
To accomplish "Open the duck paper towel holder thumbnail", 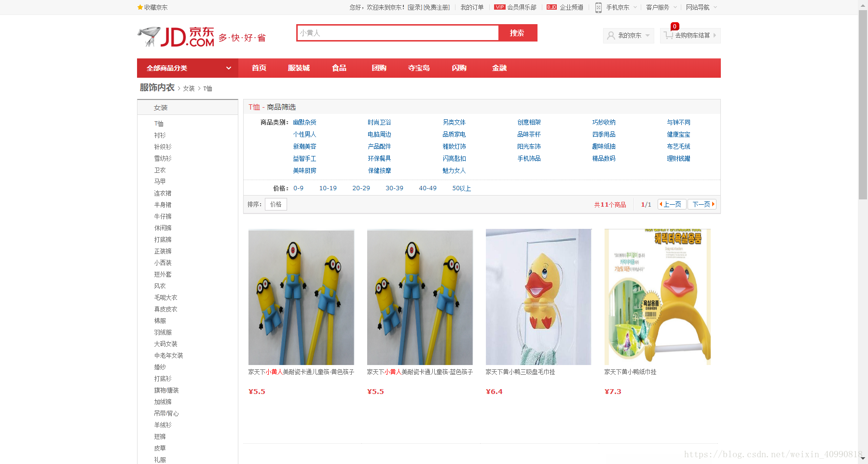I will [657, 297].
